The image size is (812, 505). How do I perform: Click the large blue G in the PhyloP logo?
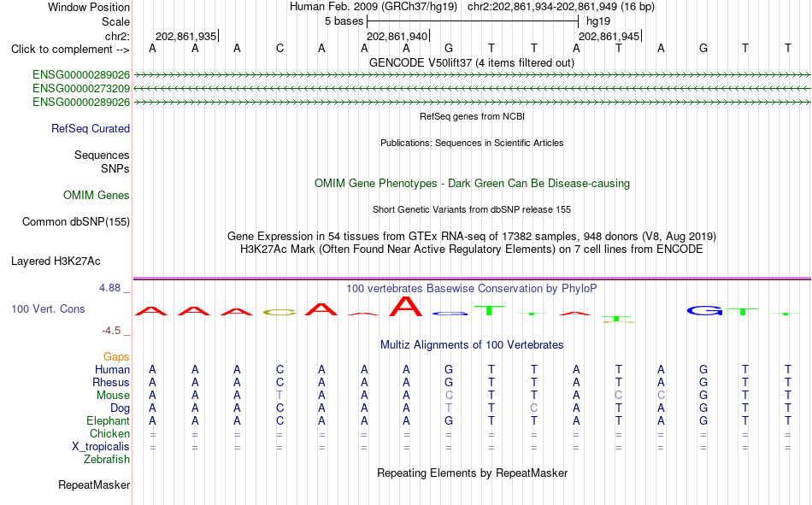[703, 311]
